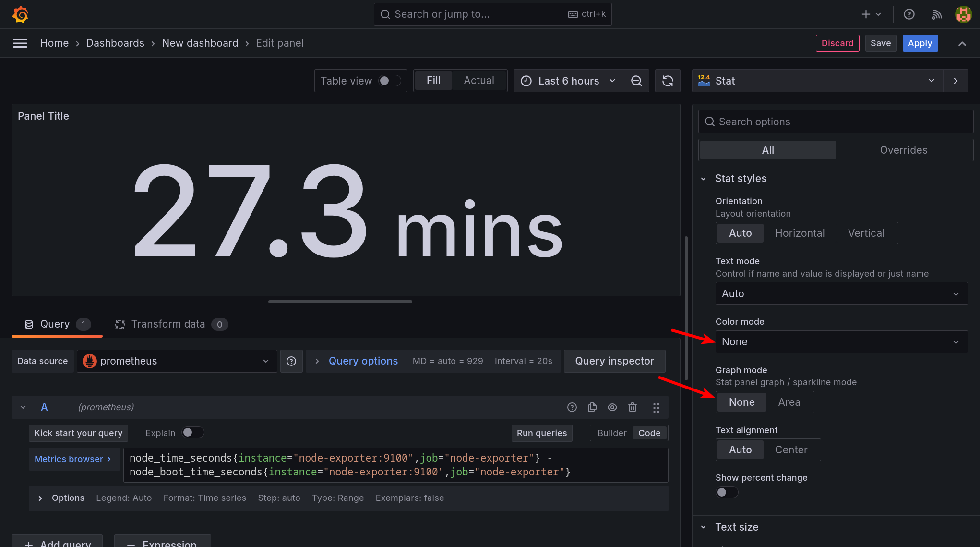The width and height of the screenshot is (980, 547).
Task: Open the Color mode None dropdown
Action: [841, 342]
